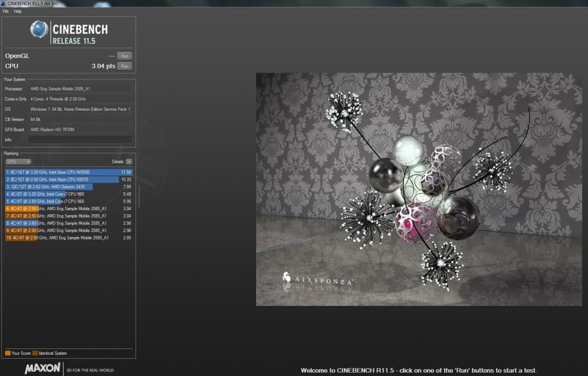Click the Your Score orange legend swatch
Screen dimensions: 588x376
[8, 353]
